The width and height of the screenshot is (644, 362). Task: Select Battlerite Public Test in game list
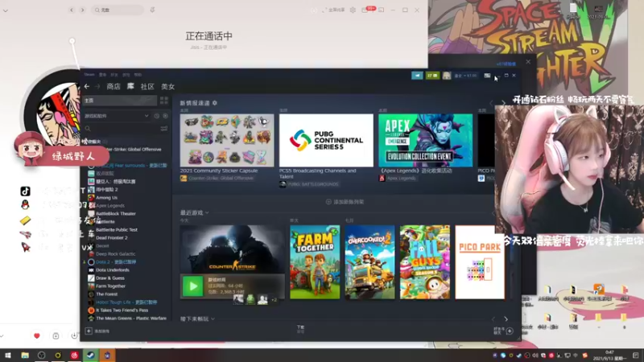[116, 230]
